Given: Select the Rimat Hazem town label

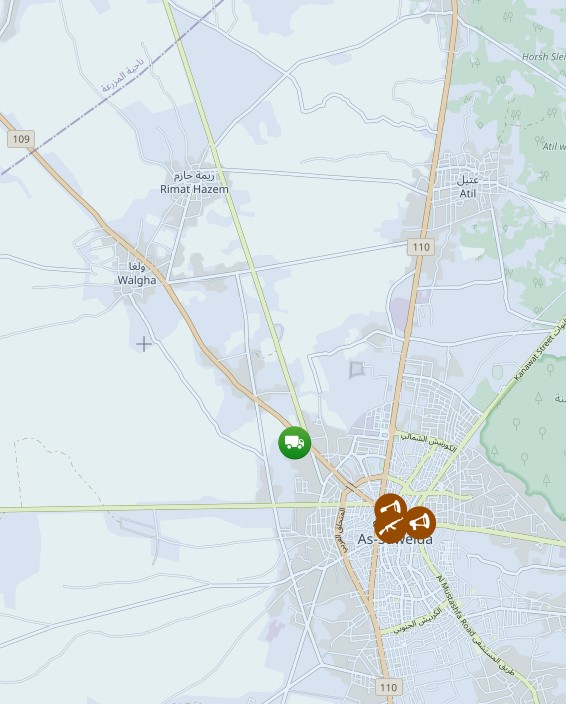Looking at the screenshot, I should point(194,183).
